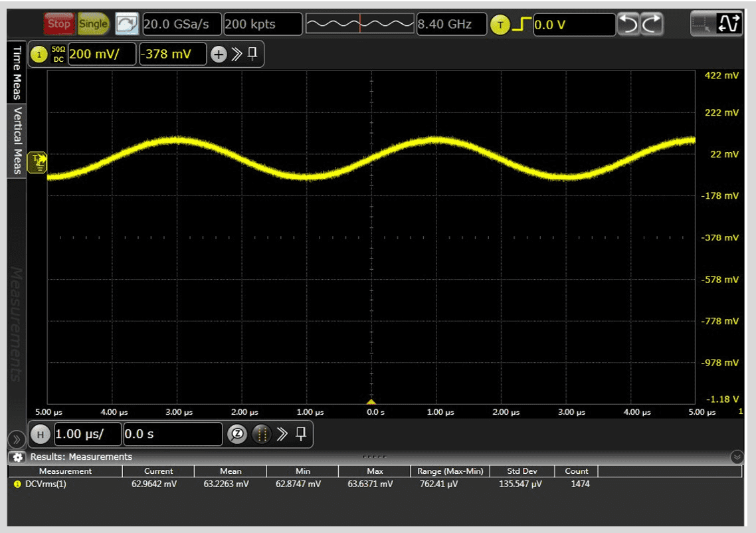This screenshot has width=756, height=533.
Task: Open the Vertical Meas side tab
Action: (x=17, y=140)
